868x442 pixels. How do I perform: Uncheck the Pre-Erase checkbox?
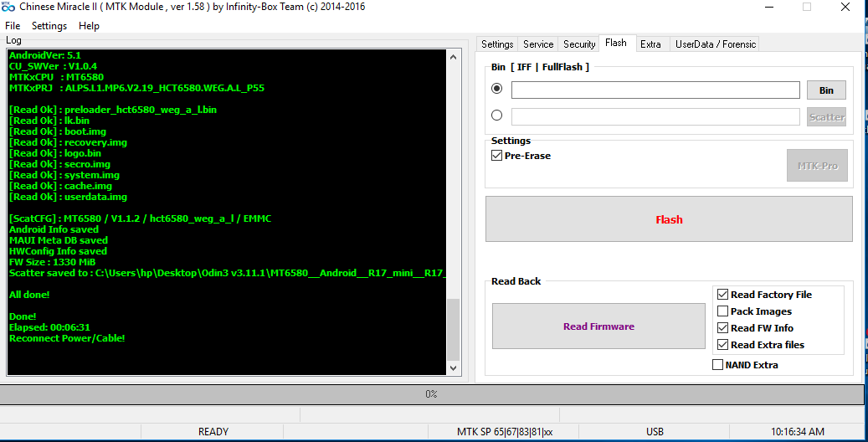click(496, 156)
